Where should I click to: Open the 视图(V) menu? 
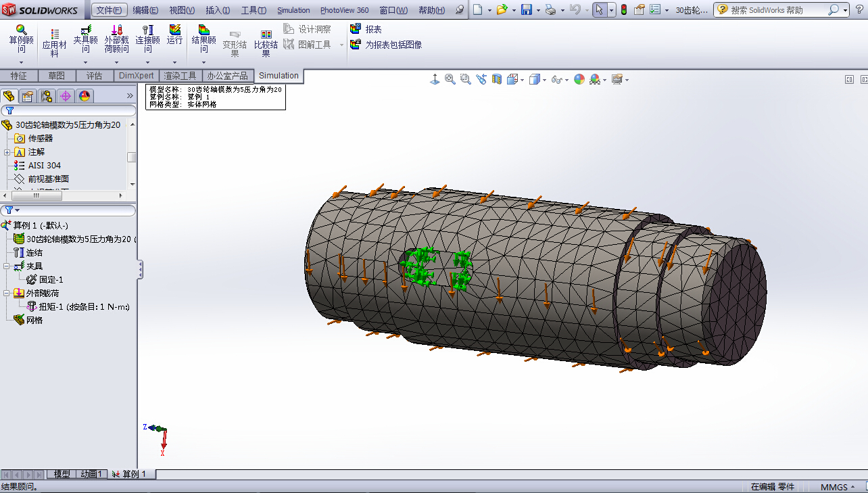tap(182, 10)
